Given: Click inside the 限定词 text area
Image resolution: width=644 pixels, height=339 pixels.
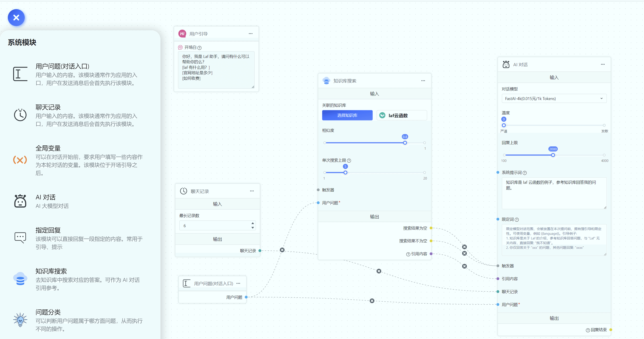Looking at the screenshot, I should pyautogui.click(x=554, y=240).
